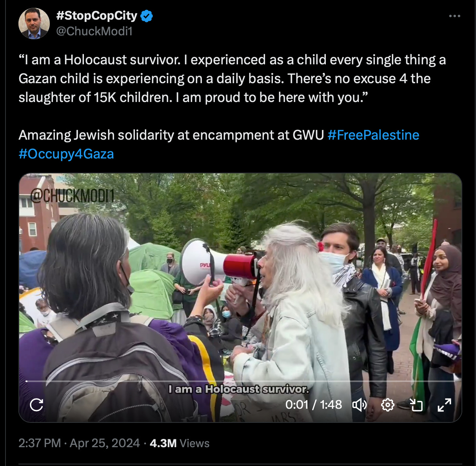Open the @ChuckModi1 handle
The height and width of the screenshot is (466, 476).
pyautogui.click(x=94, y=31)
